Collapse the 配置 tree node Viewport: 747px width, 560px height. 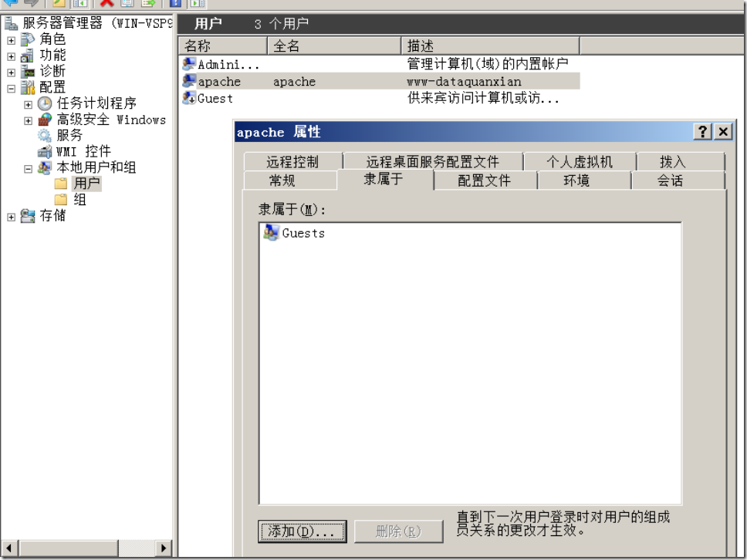(x=12, y=89)
